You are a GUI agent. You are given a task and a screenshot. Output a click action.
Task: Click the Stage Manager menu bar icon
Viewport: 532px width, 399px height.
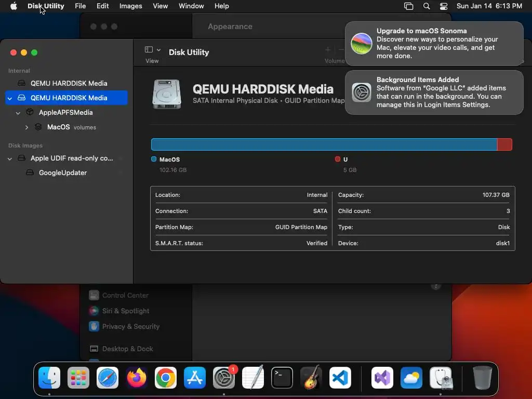[x=408, y=6]
